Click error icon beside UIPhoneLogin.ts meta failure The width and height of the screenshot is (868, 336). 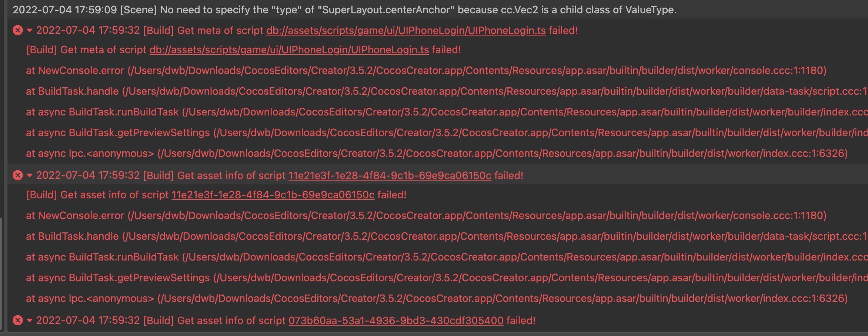(18, 30)
